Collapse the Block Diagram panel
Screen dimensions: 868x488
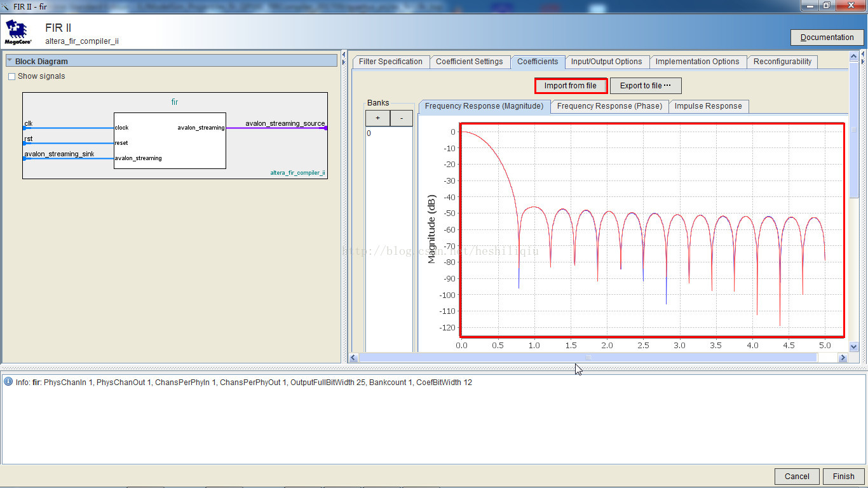(10, 61)
